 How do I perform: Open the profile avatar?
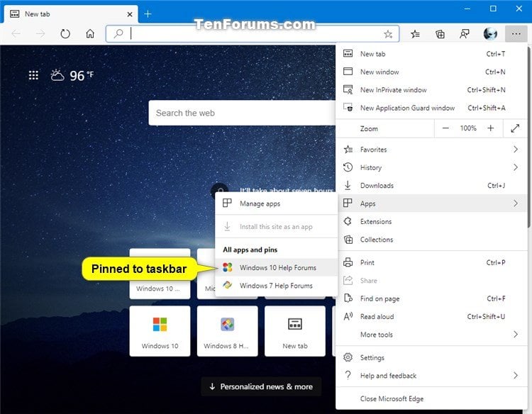pos(490,34)
